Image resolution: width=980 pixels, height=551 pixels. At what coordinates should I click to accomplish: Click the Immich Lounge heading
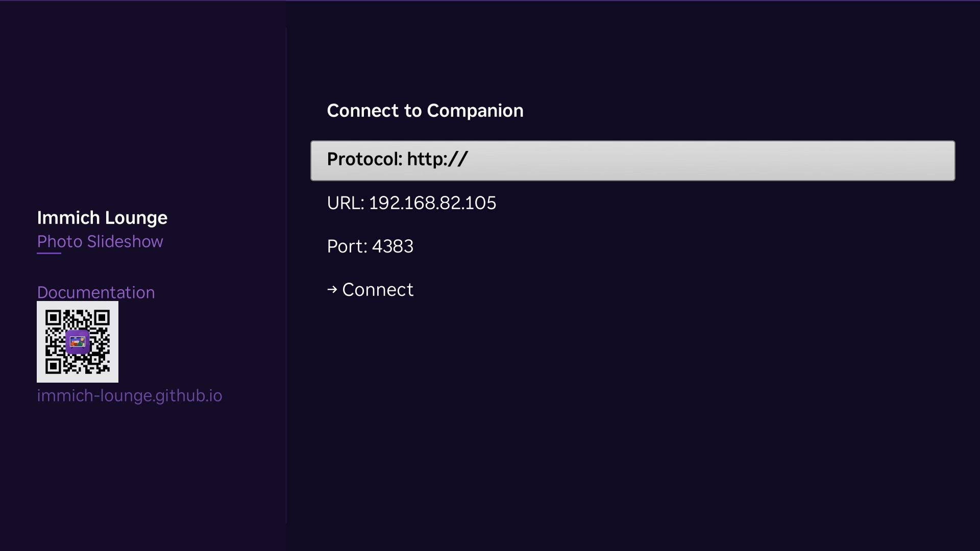[x=102, y=218]
